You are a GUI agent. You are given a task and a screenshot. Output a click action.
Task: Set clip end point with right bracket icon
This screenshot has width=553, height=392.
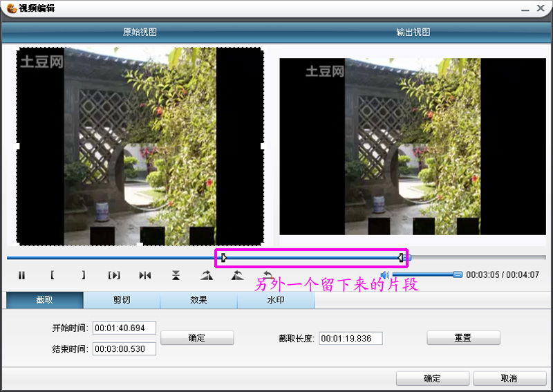coord(83,275)
